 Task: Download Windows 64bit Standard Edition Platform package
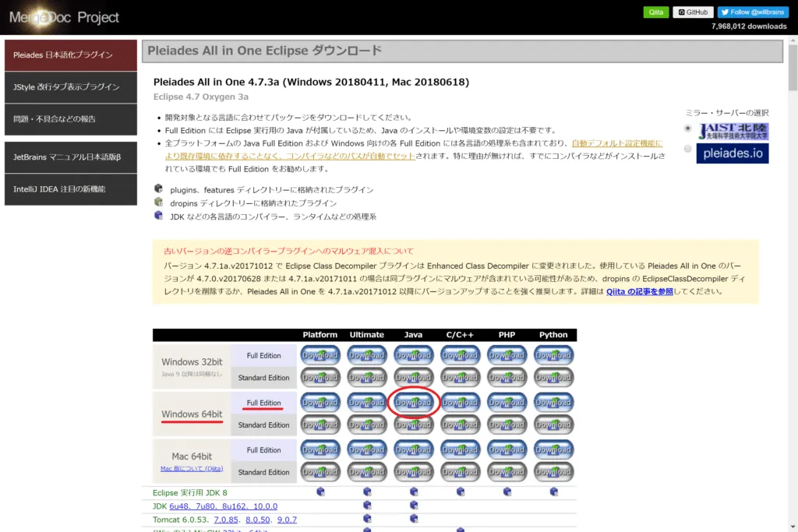click(x=320, y=425)
